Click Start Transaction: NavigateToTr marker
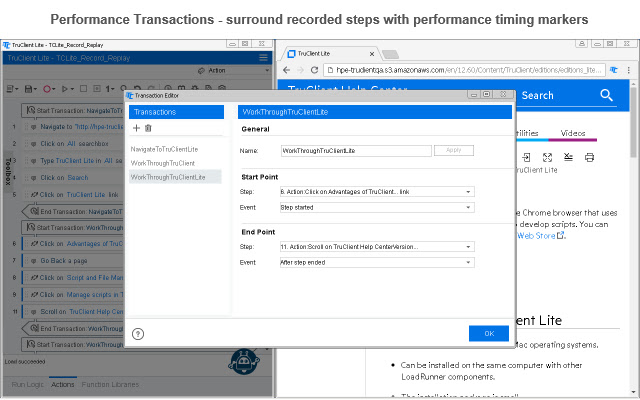Image resolution: width=640 pixels, height=400 pixels. pyautogui.click(x=73, y=110)
